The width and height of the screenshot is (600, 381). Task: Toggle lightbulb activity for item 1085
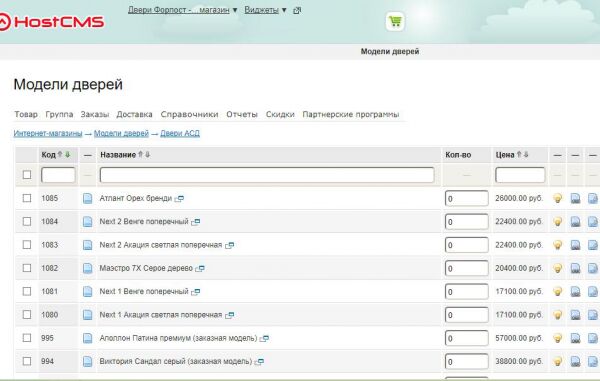pyautogui.click(x=558, y=198)
